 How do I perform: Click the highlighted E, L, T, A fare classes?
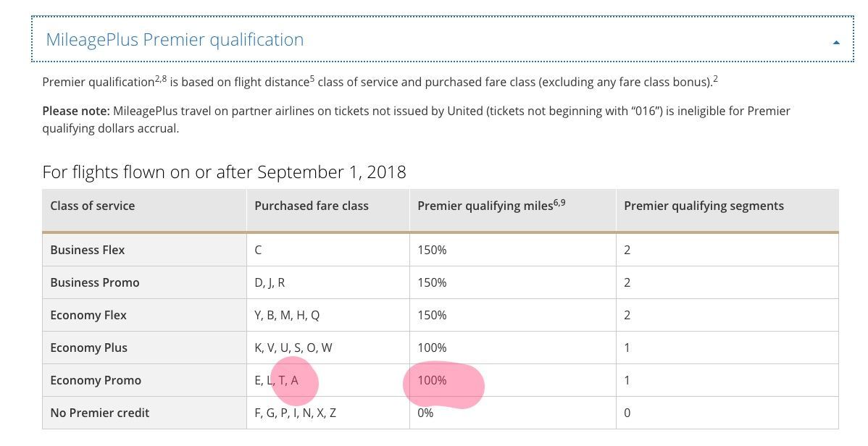276,380
